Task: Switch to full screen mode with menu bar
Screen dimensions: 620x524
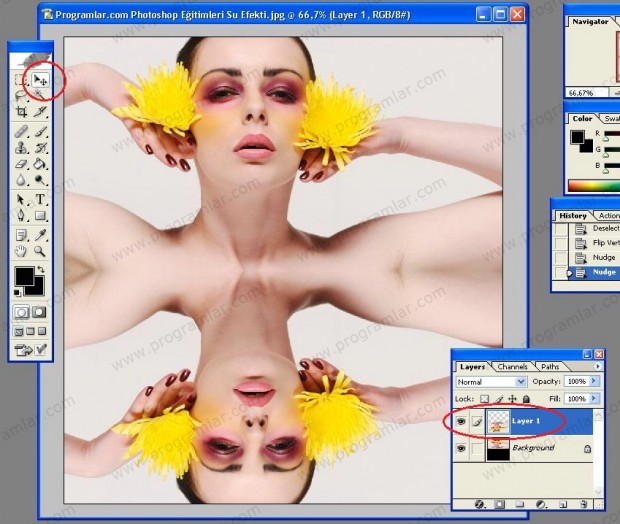Action: [x=30, y=331]
